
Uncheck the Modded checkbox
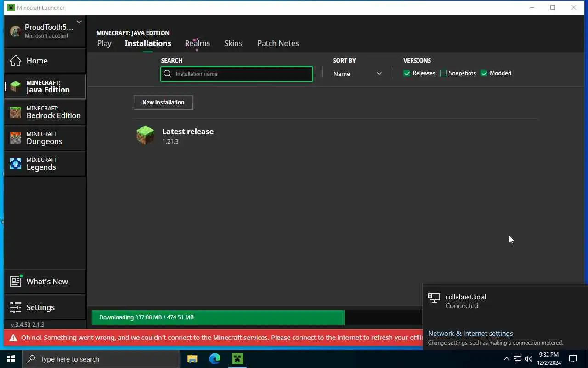(484, 73)
